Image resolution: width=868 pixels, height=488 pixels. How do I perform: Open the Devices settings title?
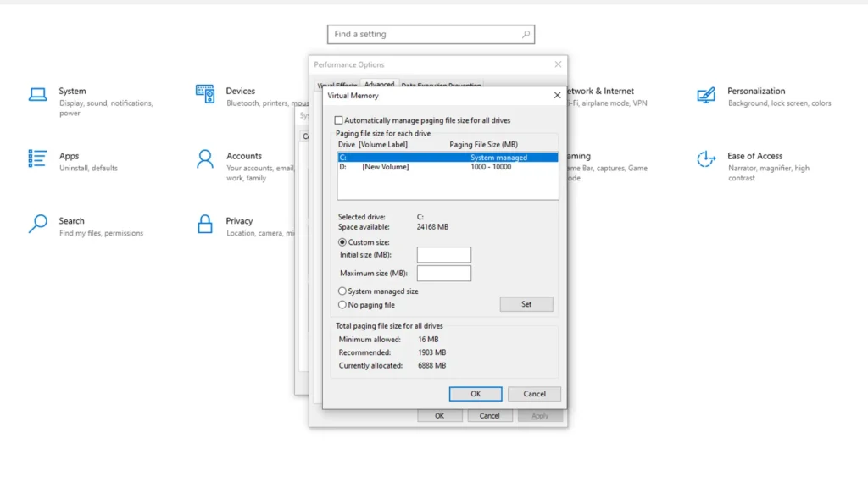(240, 91)
